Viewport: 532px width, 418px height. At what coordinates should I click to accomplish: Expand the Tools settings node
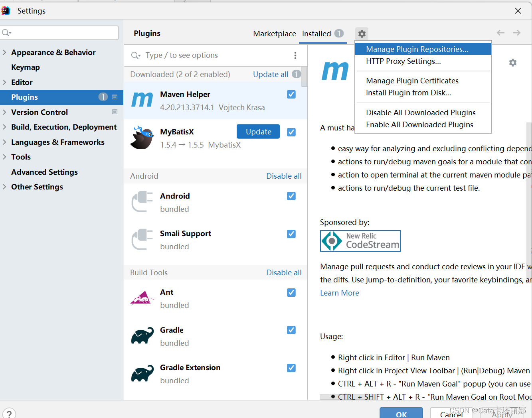coord(4,157)
